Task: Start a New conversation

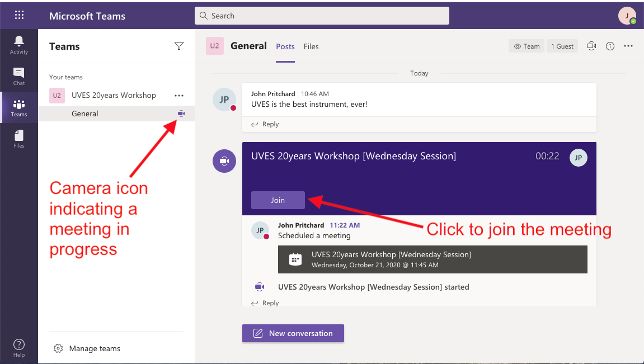Action: click(x=293, y=333)
